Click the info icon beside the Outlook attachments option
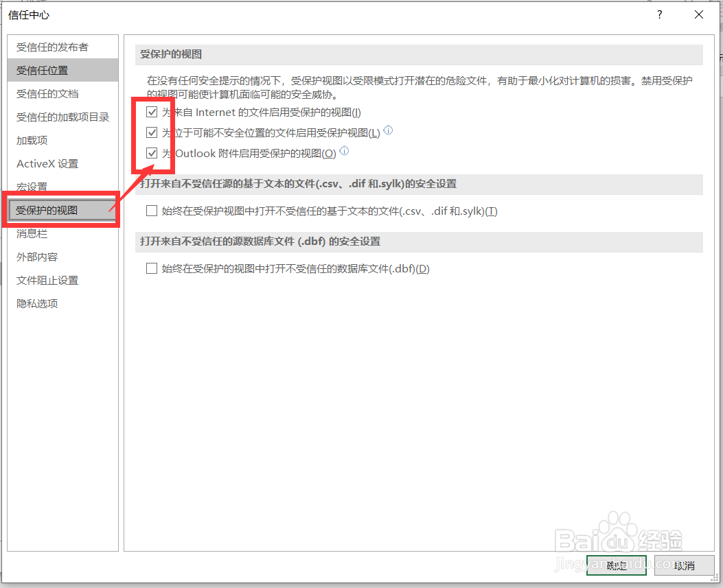Viewport: 723px width, 588px height. 344,151
